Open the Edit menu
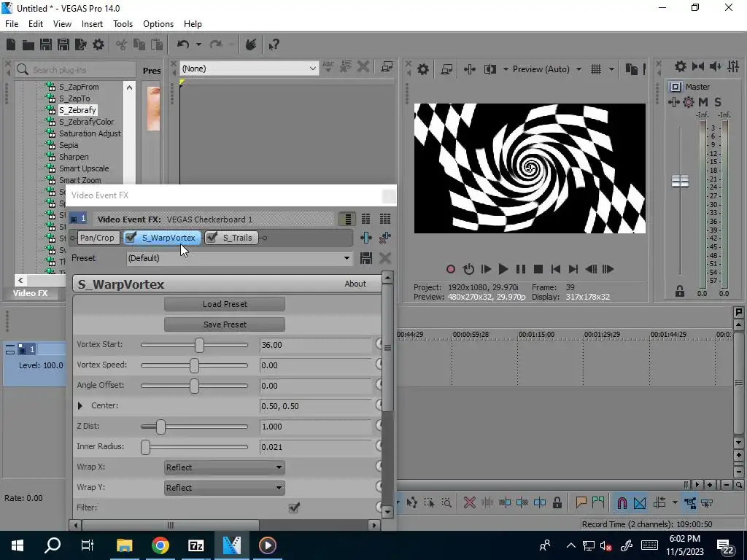 pyautogui.click(x=36, y=24)
